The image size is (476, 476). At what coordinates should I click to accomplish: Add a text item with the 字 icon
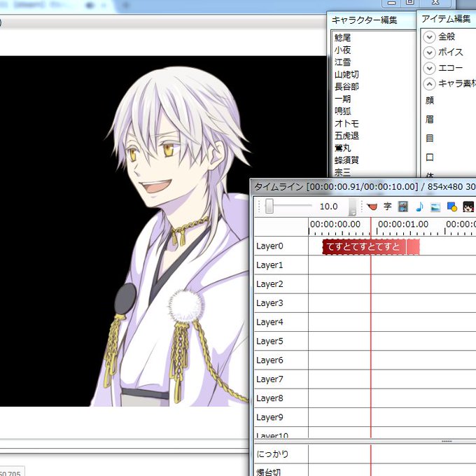coord(387,206)
